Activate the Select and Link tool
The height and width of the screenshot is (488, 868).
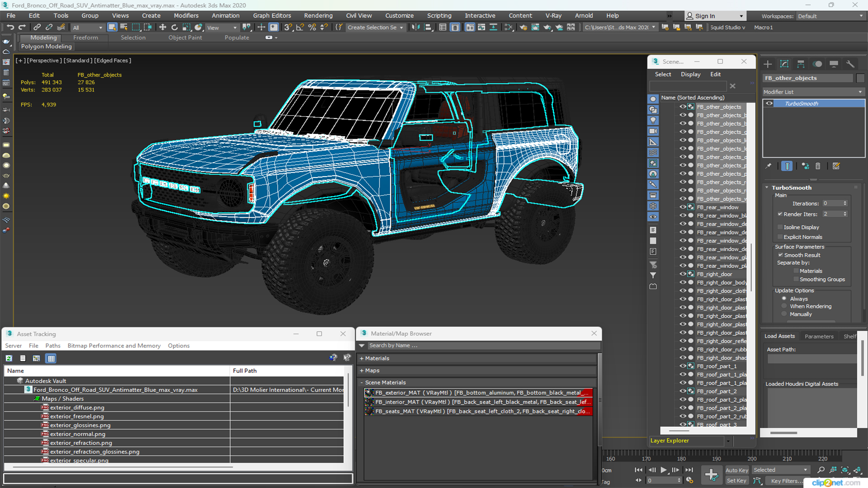coord(37,28)
